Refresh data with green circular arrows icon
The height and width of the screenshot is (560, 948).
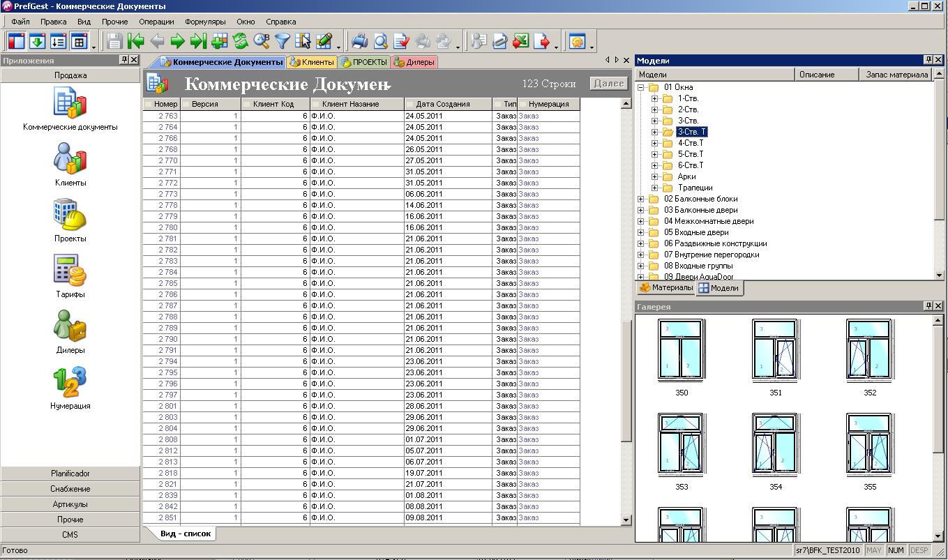click(241, 41)
